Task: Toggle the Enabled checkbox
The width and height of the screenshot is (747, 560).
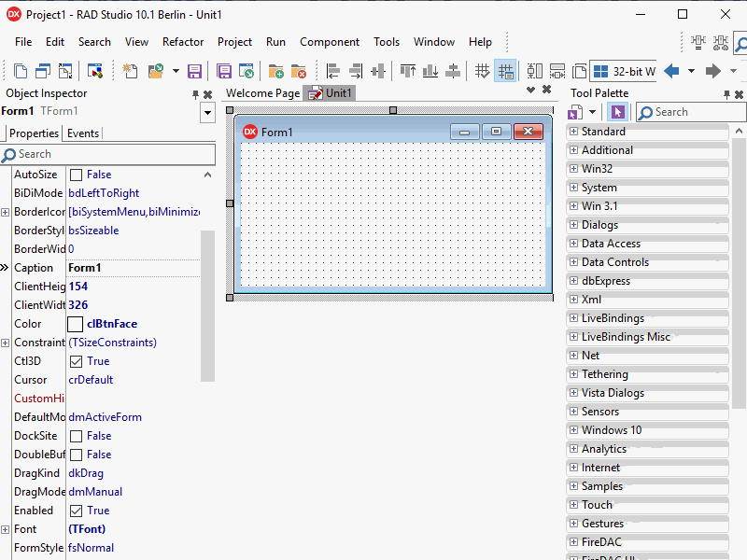Action: coord(76,511)
